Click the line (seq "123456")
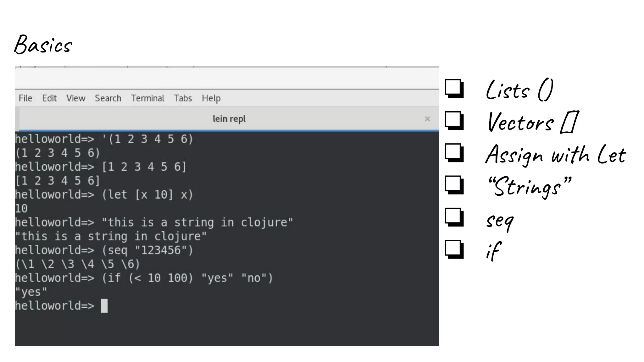The image size is (644, 362). 147,250
